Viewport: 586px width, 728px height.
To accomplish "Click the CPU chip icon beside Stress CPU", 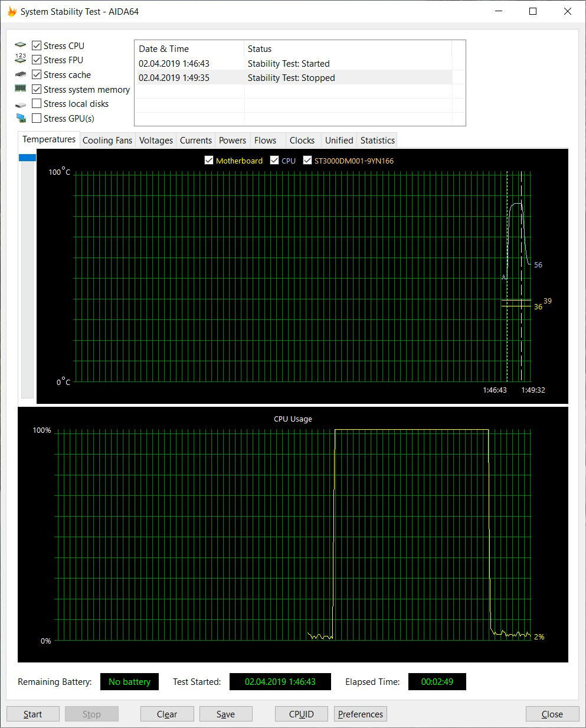I will tap(21, 45).
